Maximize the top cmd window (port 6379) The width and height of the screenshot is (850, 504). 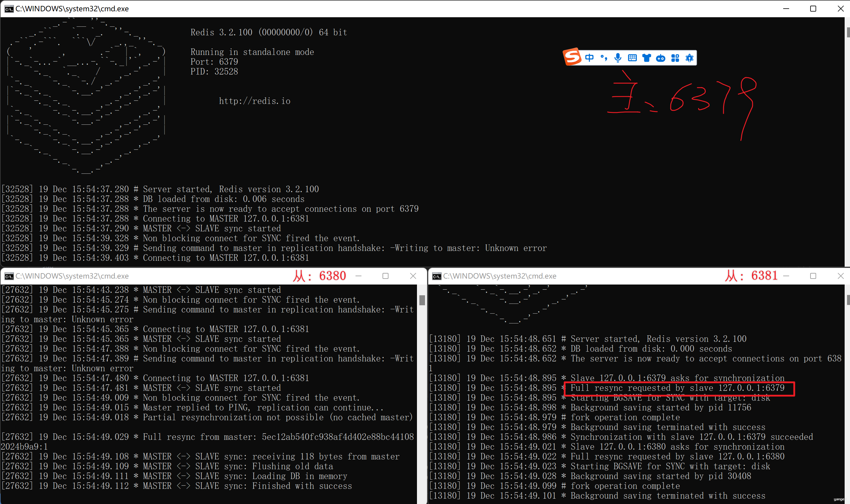click(x=813, y=9)
